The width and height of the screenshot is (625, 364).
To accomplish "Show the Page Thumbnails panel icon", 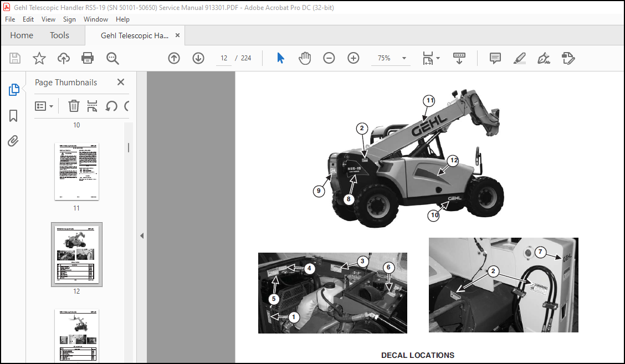I will (13, 90).
